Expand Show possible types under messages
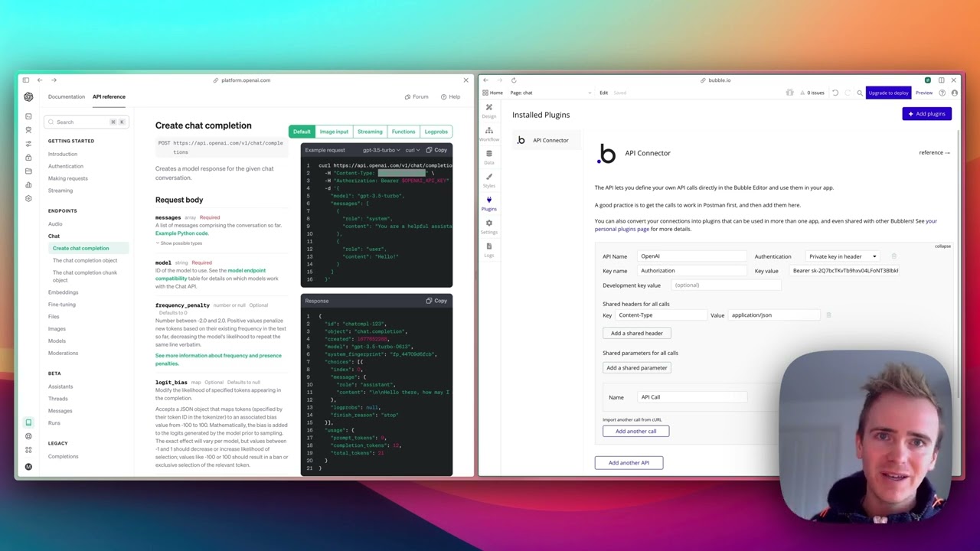This screenshot has height=551, width=980. (179, 243)
